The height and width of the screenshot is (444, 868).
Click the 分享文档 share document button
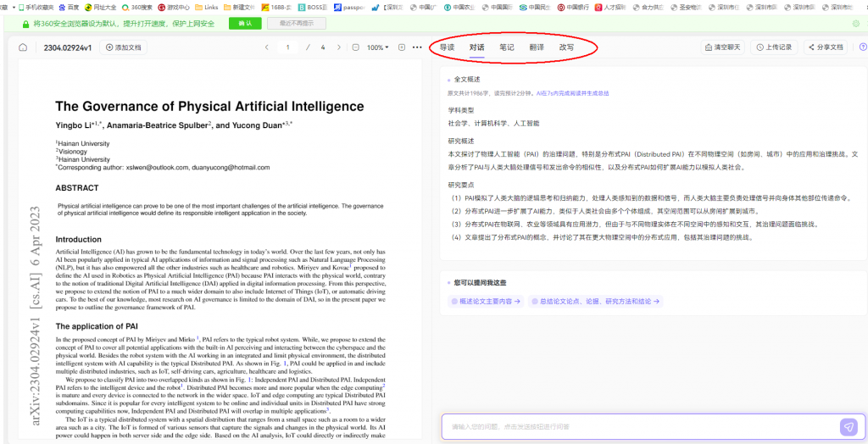[826, 47]
